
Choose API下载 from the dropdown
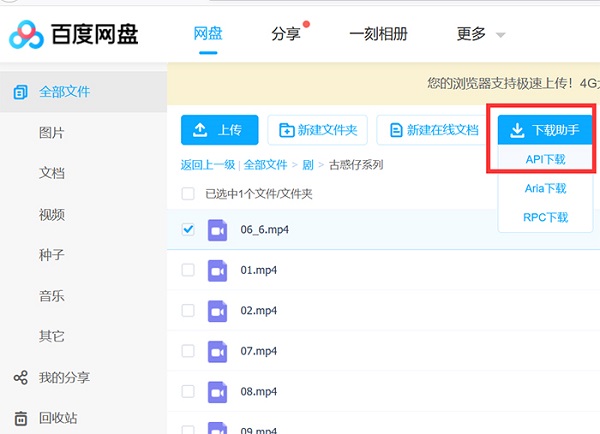[x=545, y=159]
